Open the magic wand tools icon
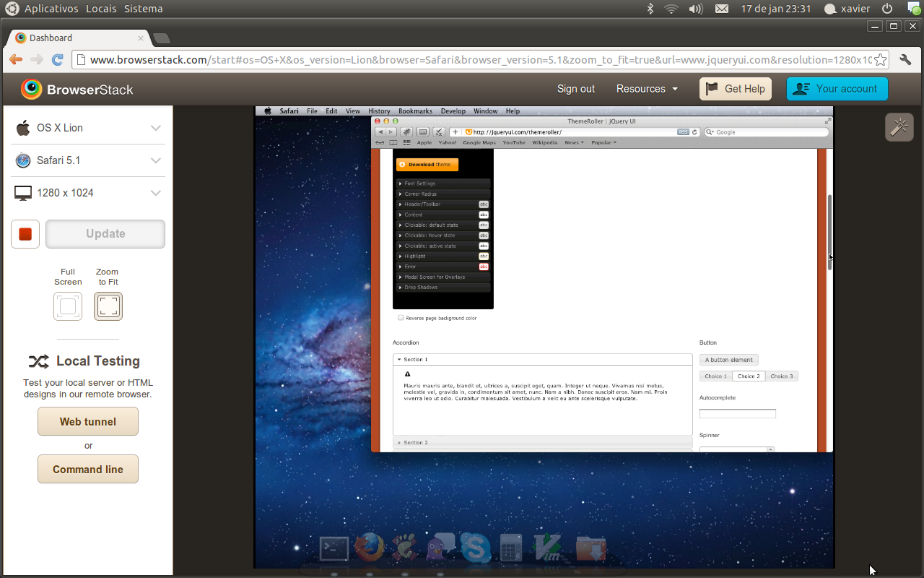Screen dimensions: 924x578 (899, 127)
